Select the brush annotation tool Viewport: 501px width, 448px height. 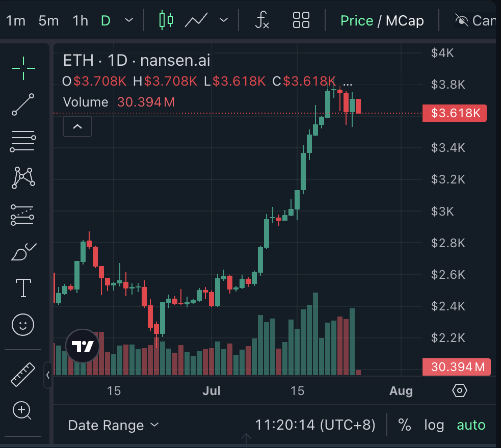point(22,251)
